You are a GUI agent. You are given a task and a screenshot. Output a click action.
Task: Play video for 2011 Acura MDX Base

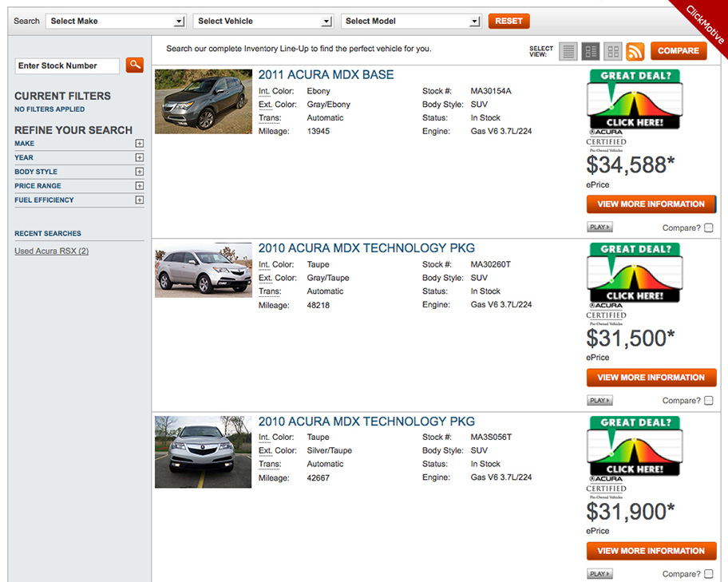[599, 228]
